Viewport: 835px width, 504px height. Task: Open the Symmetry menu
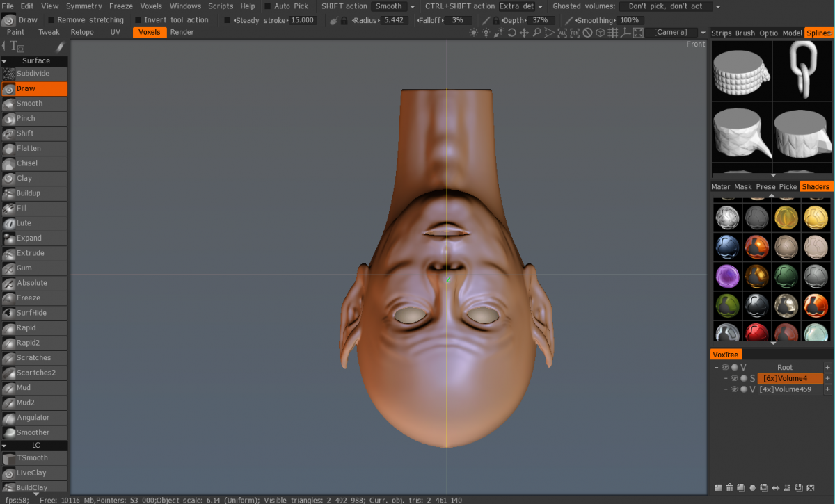pos(83,6)
